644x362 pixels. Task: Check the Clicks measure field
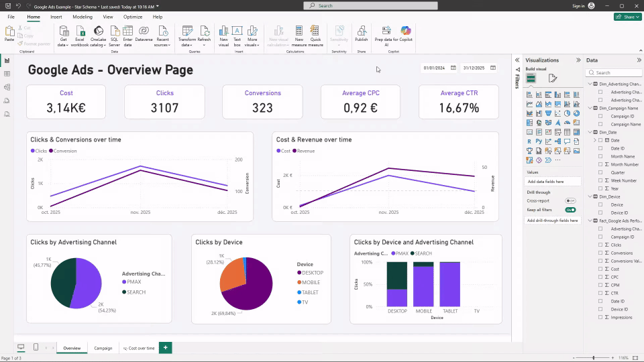[x=600, y=245]
